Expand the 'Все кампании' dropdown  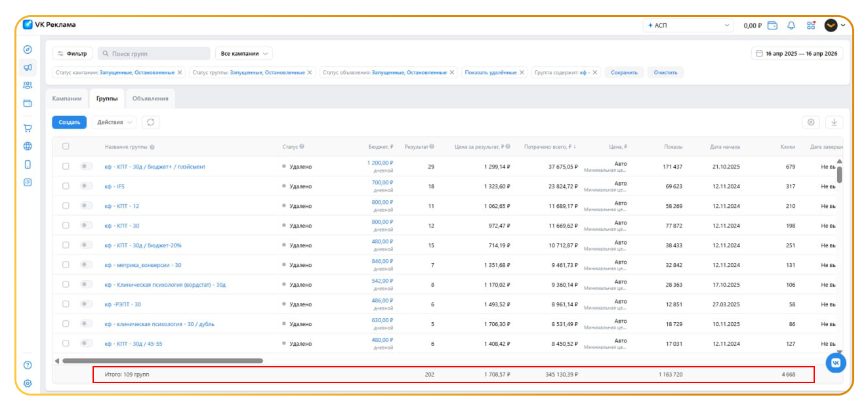point(243,54)
